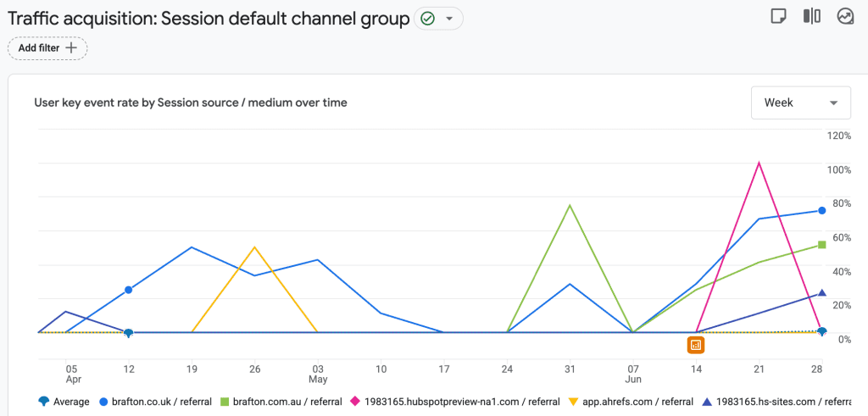Click the purple triangle end data point

pyautogui.click(x=822, y=293)
